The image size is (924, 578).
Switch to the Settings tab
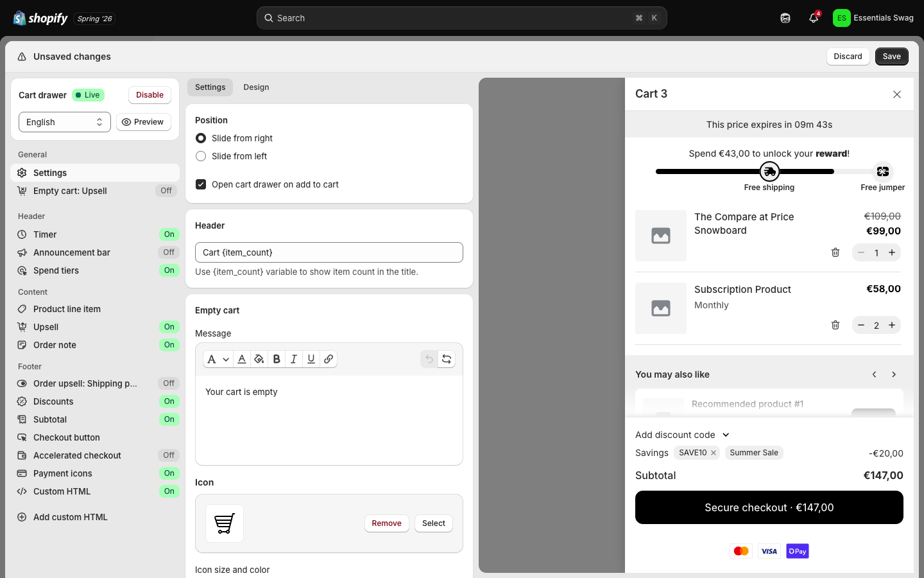click(x=210, y=87)
